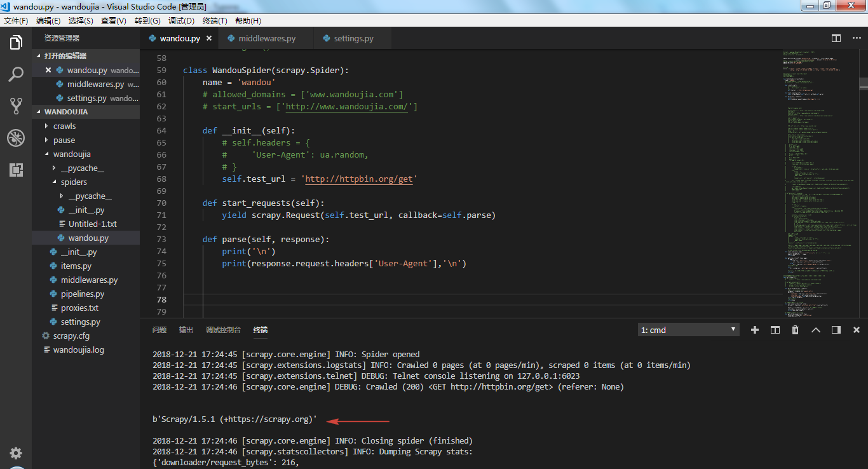
Task: Maximize the panel with up chevron
Action: (816, 330)
